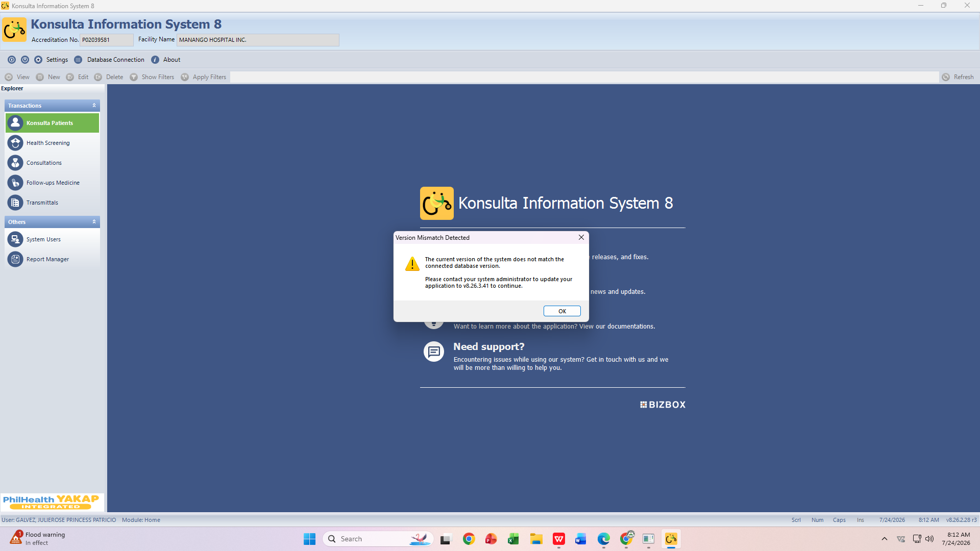Click the Accreditation No. field
Viewport: 980px width, 551px height.
coord(107,40)
